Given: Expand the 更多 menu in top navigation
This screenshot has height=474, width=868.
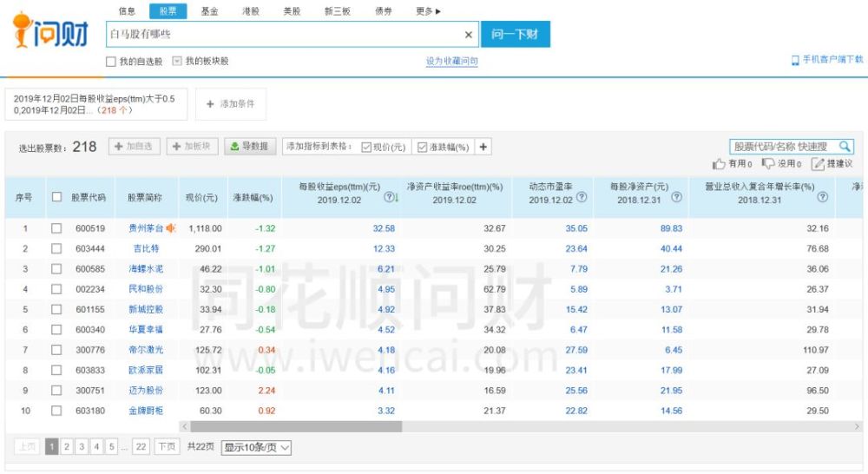Looking at the screenshot, I should pos(428,11).
